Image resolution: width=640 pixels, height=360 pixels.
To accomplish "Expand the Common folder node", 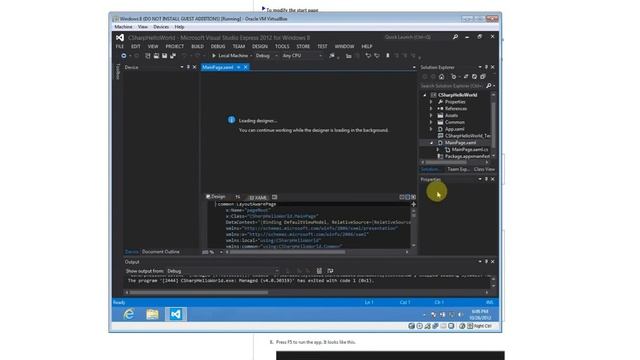I will tap(431, 122).
